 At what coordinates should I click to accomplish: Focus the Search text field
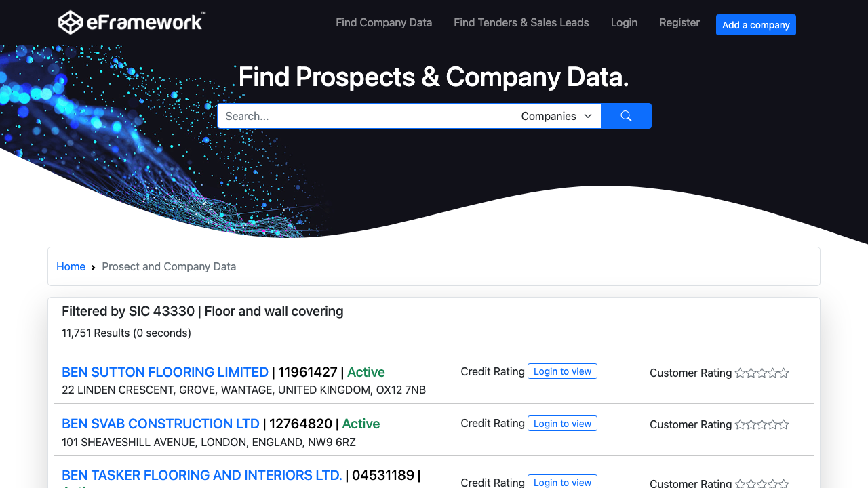click(365, 116)
